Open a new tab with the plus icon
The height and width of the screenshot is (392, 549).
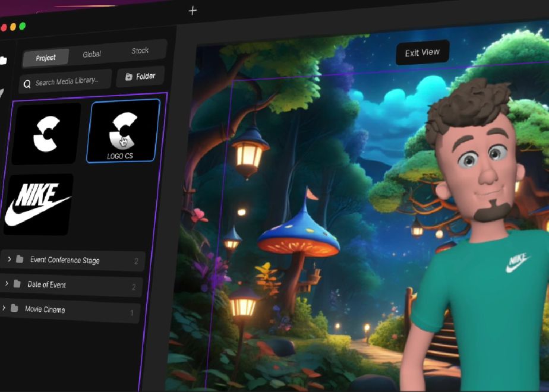[192, 11]
